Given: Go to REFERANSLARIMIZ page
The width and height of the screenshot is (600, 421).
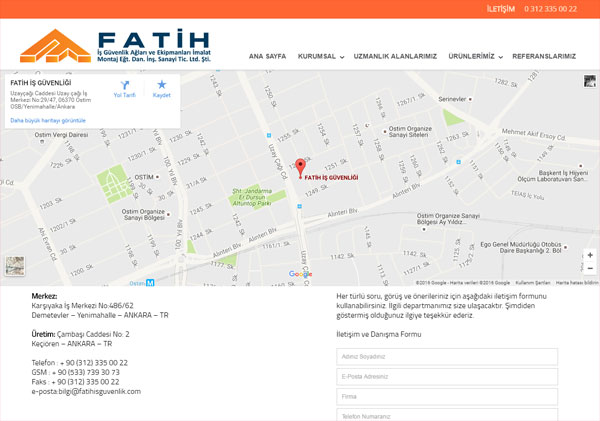Looking at the screenshot, I should click(544, 56).
